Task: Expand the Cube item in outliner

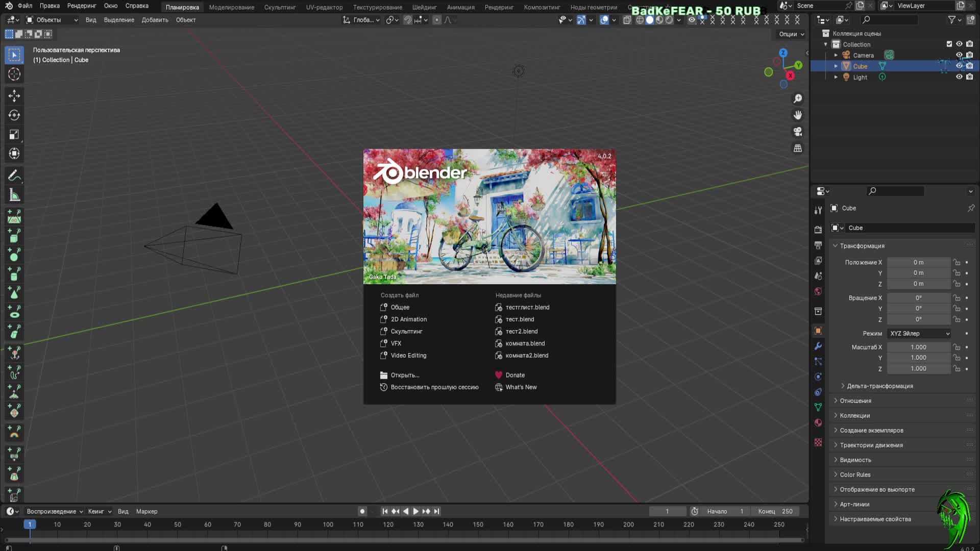Action: (836, 66)
